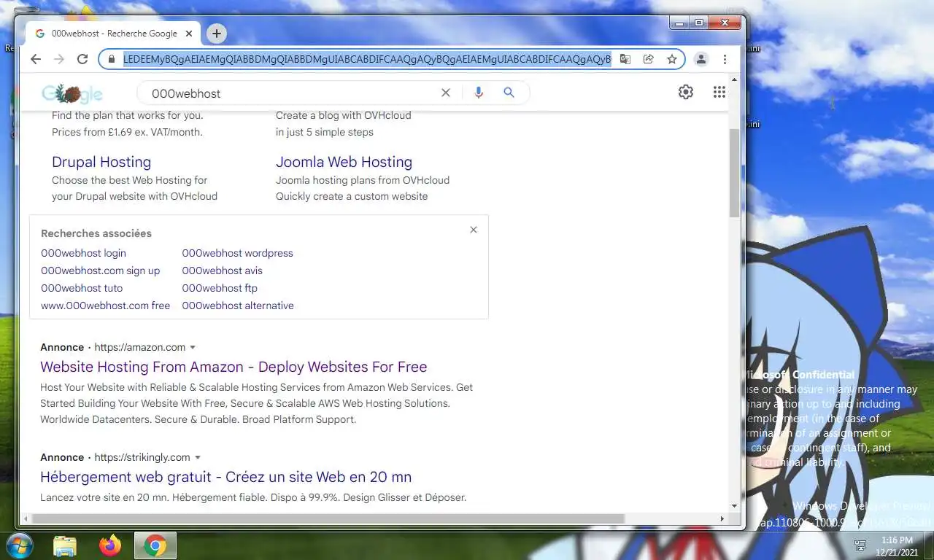Search 000webhost ftp suggestion
This screenshot has height=560, width=934.
click(220, 288)
